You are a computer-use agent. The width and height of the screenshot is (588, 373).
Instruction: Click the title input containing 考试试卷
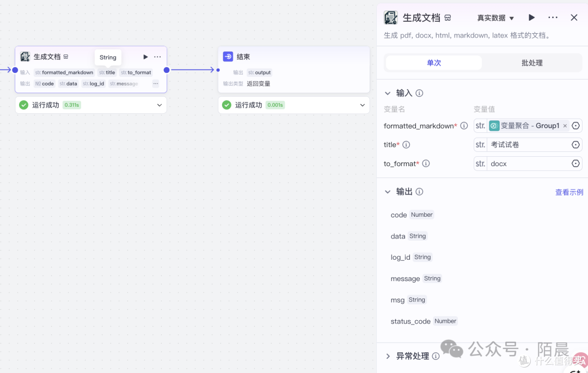[528, 145]
